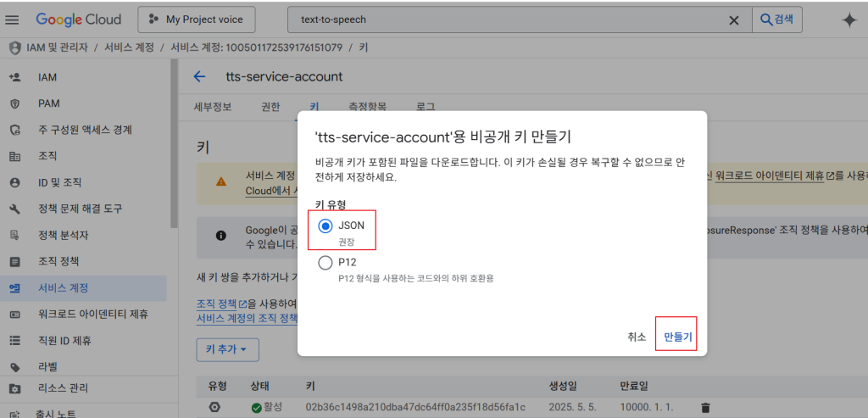The width and height of the screenshot is (868, 418).
Task: Open PAM shield icon in sidebar
Action: (x=14, y=103)
